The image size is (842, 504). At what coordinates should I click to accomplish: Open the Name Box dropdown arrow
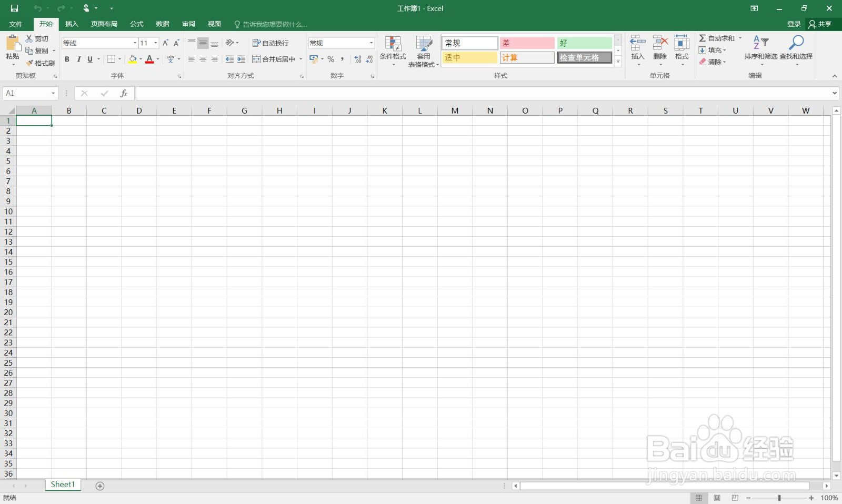click(53, 93)
